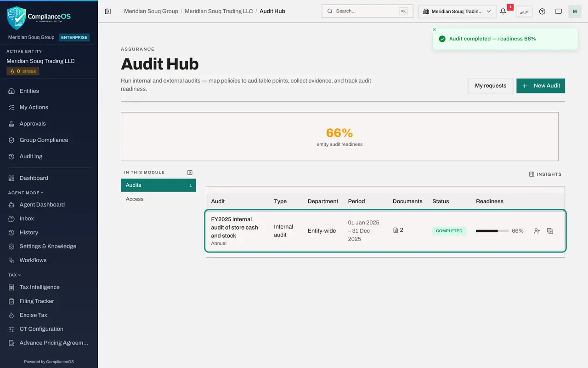
Task: Click the Meridian Souq Group breadcrumb link
Action: click(151, 11)
